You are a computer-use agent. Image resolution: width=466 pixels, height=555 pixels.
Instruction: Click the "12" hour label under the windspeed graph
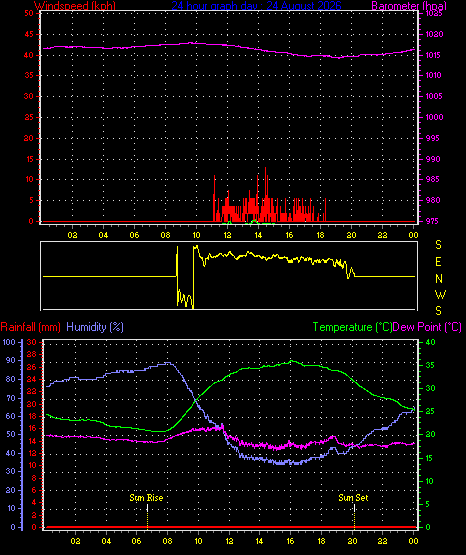pyautogui.click(x=227, y=235)
